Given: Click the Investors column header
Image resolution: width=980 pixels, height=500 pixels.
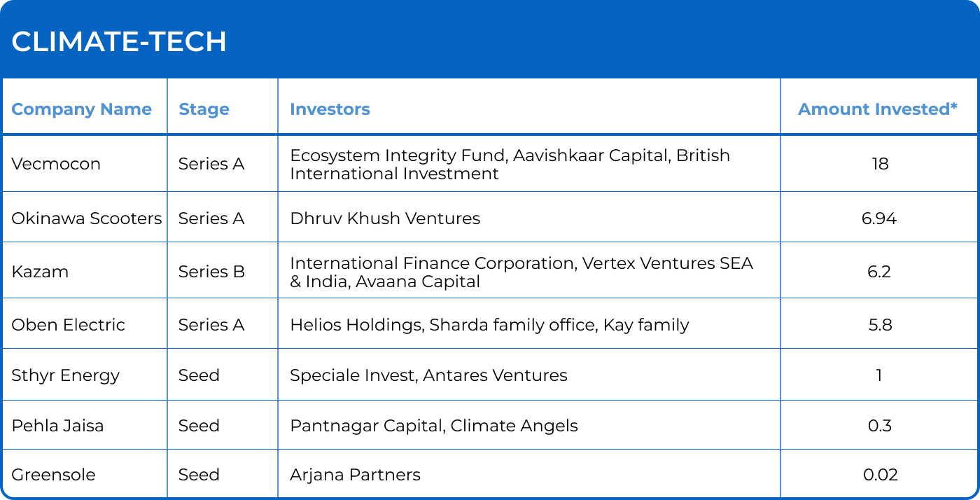Looking at the screenshot, I should (330, 109).
